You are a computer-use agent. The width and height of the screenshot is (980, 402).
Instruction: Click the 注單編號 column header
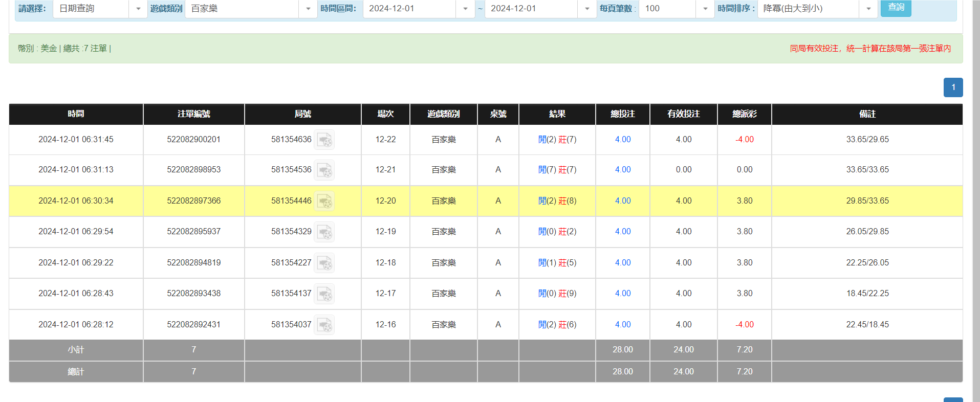(193, 114)
